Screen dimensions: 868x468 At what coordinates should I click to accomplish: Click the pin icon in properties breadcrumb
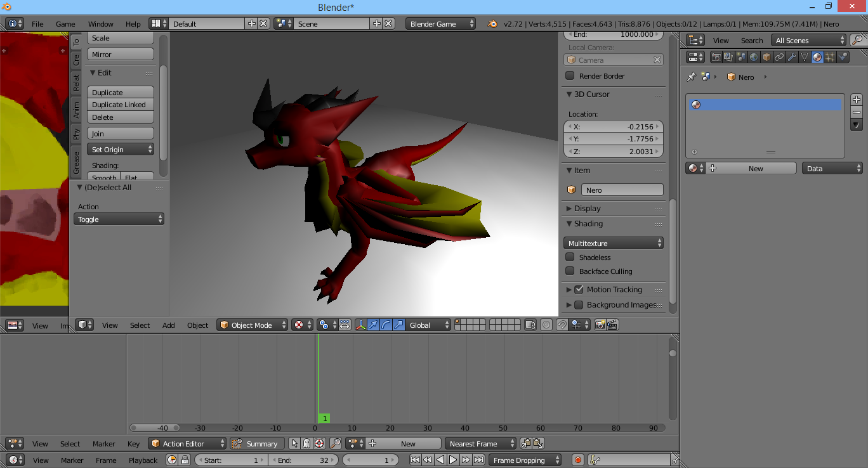pos(692,77)
